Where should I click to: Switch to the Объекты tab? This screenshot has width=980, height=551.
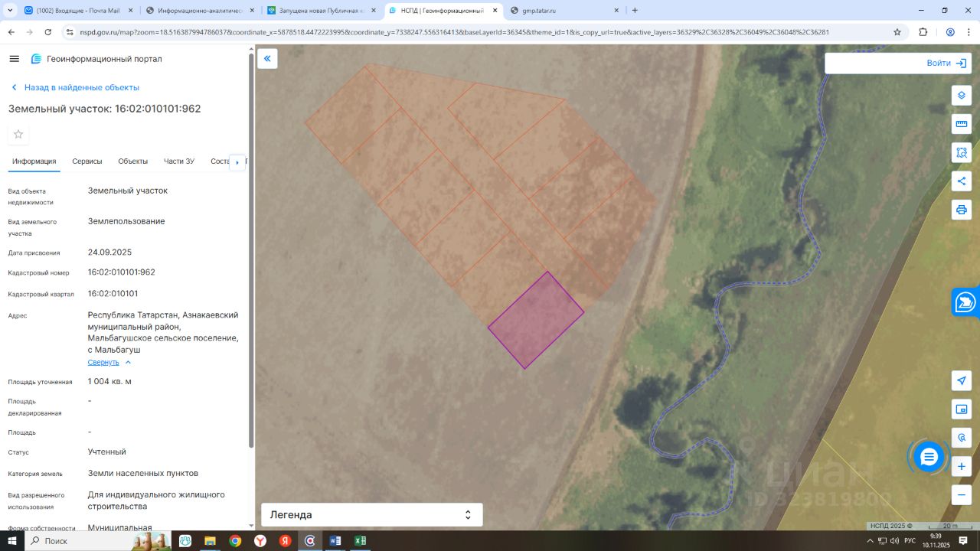pos(133,161)
